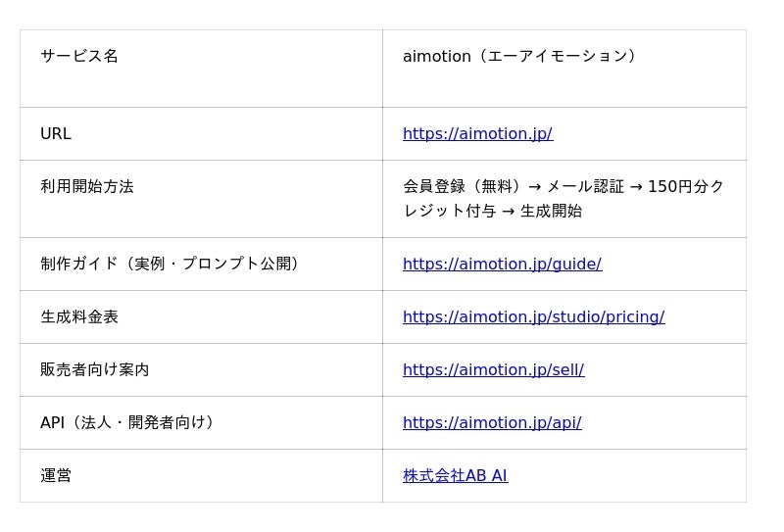Click the メール認証 step text

click(585, 186)
